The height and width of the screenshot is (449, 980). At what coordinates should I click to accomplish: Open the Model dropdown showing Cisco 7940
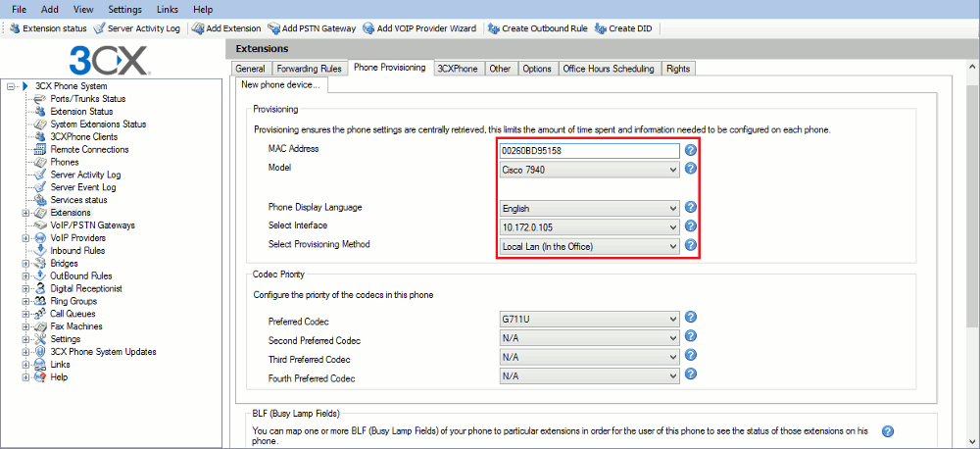(x=589, y=170)
